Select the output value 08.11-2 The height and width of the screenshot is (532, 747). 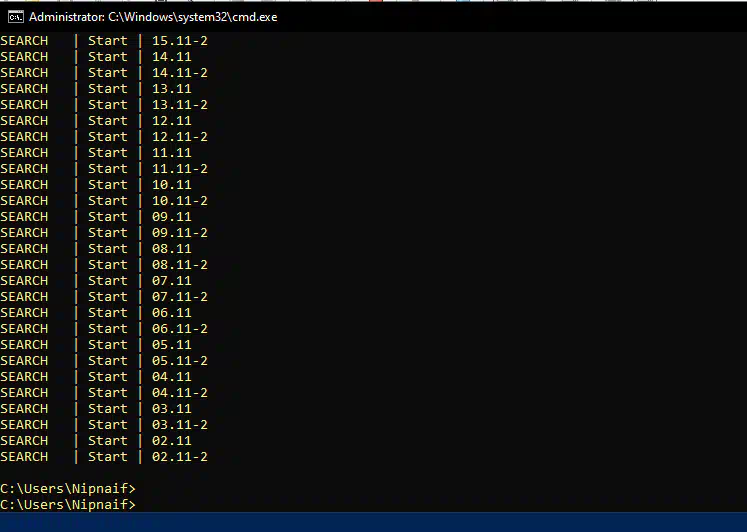click(180, 265)
